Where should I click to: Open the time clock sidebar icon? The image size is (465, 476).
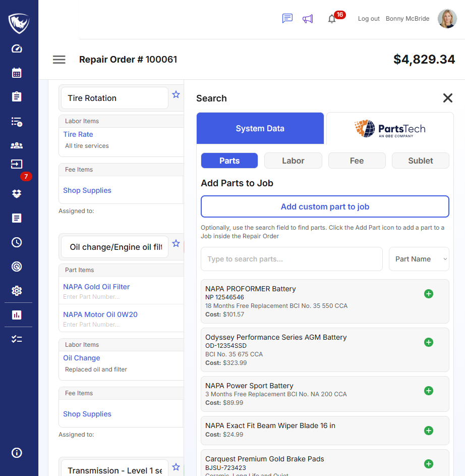pyautogui.click(x=17, y=242)
